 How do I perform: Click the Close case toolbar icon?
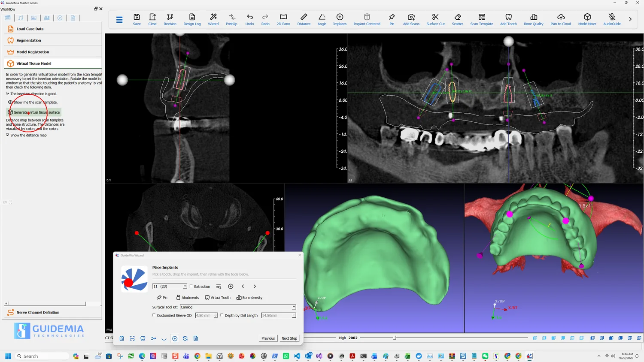coord(152,19)
